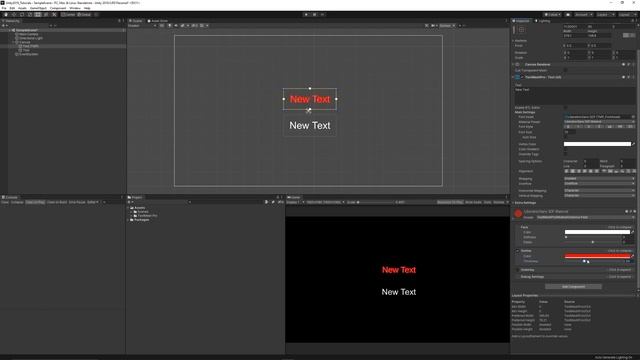This screenshot has height=360, width=640.
Task: Open Vertical Mapping dropdown
Action: coord(599,196)
